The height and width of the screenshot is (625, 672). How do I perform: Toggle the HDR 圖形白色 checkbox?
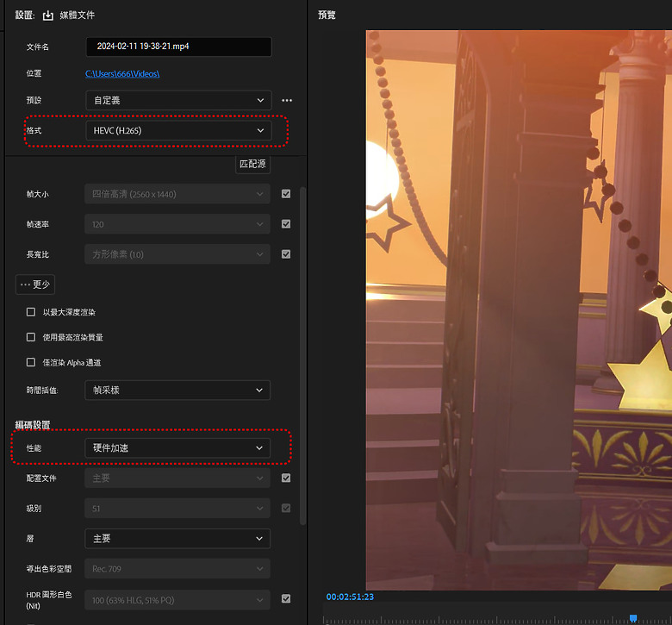286,598
